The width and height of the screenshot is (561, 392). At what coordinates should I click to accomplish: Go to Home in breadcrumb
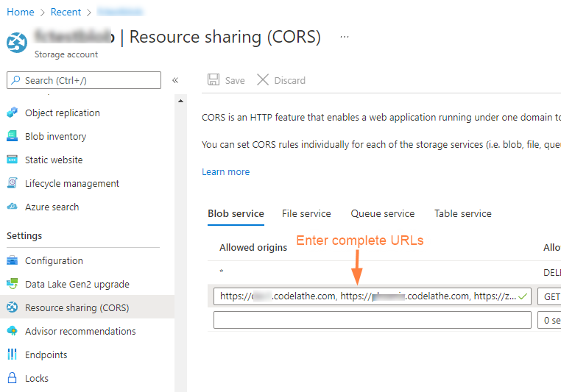21,12
